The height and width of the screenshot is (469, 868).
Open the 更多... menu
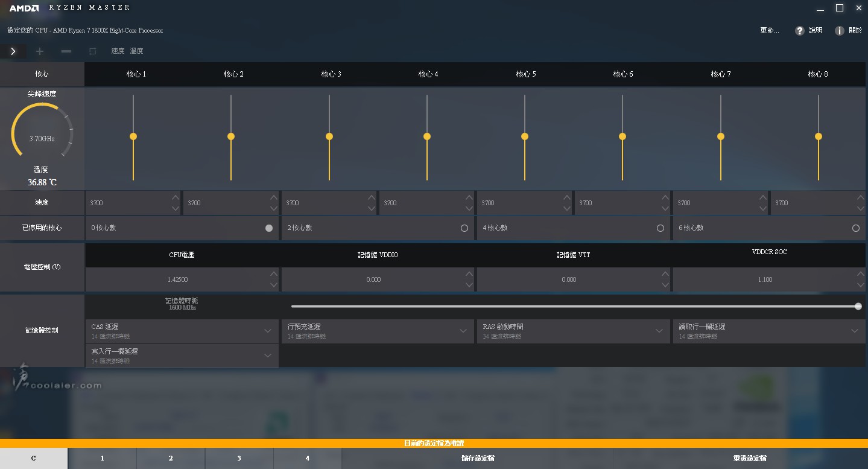(770, 30)
